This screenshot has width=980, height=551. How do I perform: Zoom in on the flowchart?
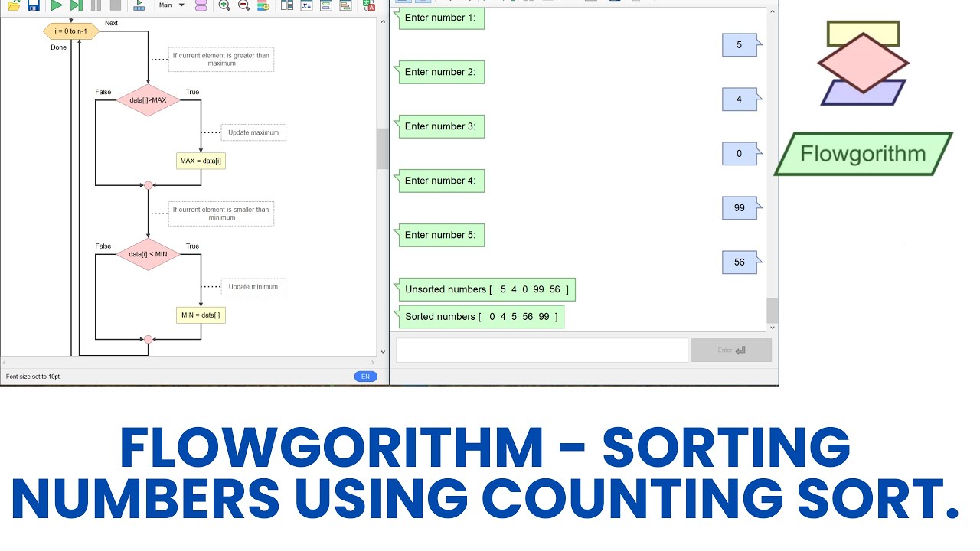point(224,5)
